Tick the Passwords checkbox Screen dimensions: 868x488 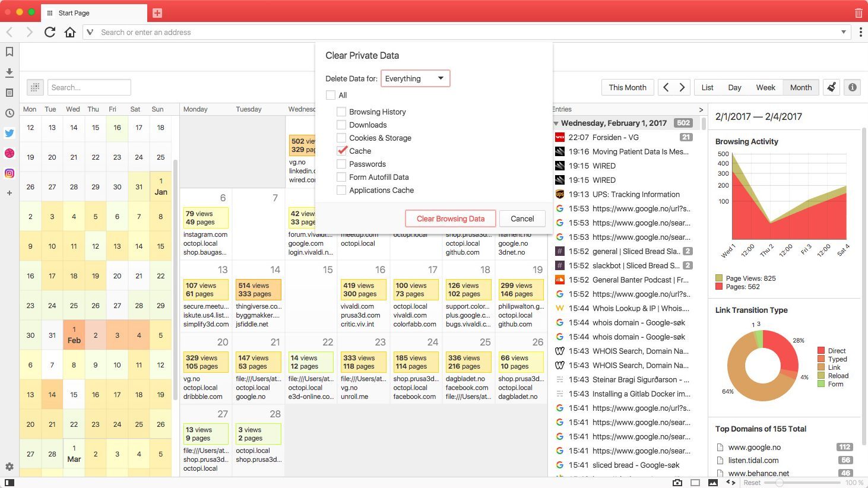point(341,164)
